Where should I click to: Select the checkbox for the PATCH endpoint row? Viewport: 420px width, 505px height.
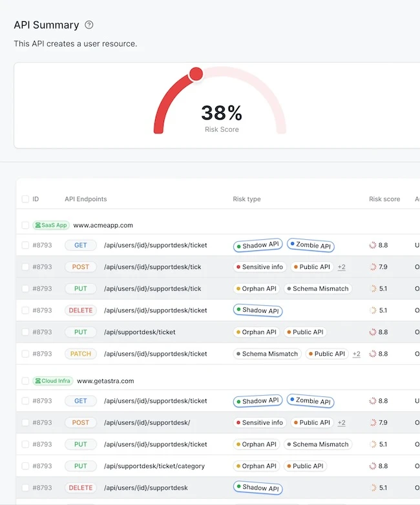(x=25, y=354)
